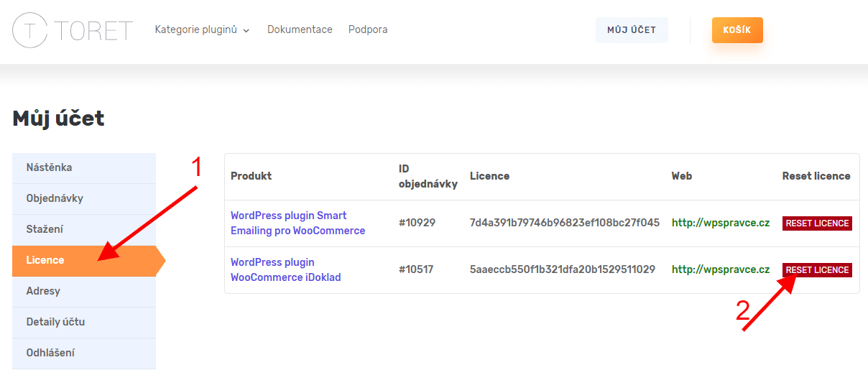
Task: Visit wpspravce.cz link in the iDoklad row
Action: pos(721,269)
